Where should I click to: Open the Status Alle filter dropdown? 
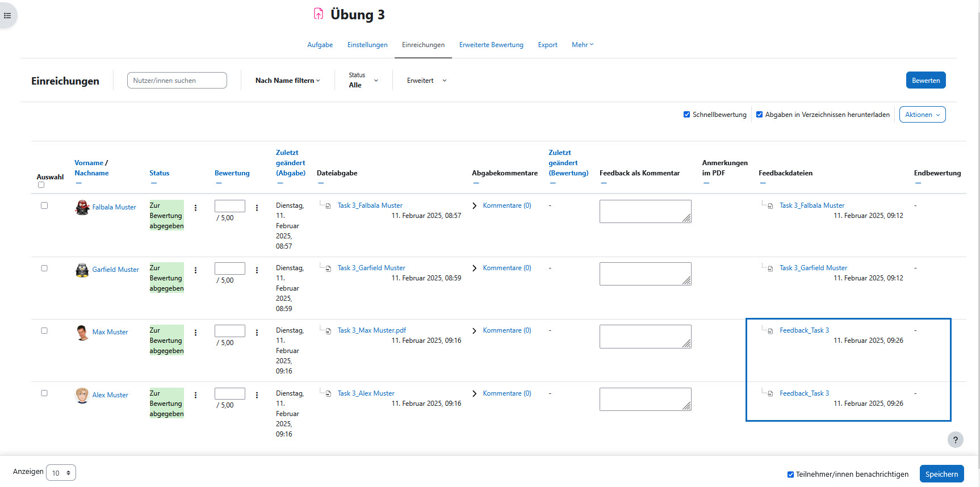pyautogui.click(x=363, y=80)
